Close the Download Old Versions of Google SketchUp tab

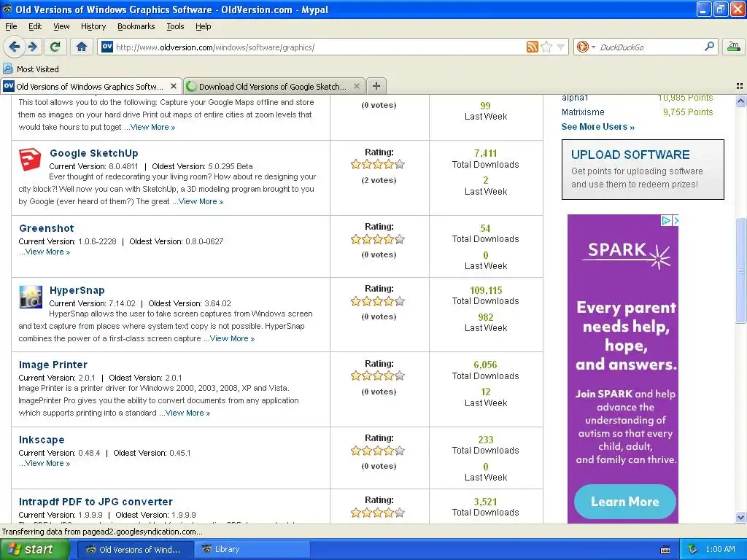pyautogui.click(x=356, y=86)
